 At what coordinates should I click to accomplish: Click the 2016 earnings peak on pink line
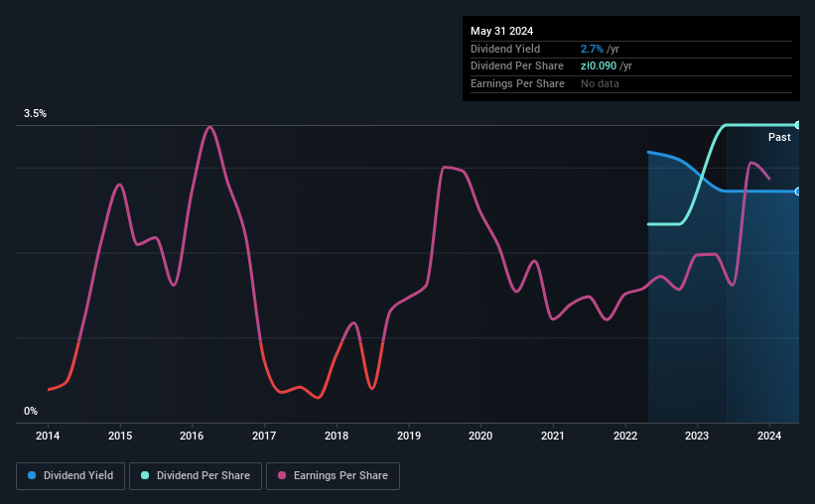[208, 127]
